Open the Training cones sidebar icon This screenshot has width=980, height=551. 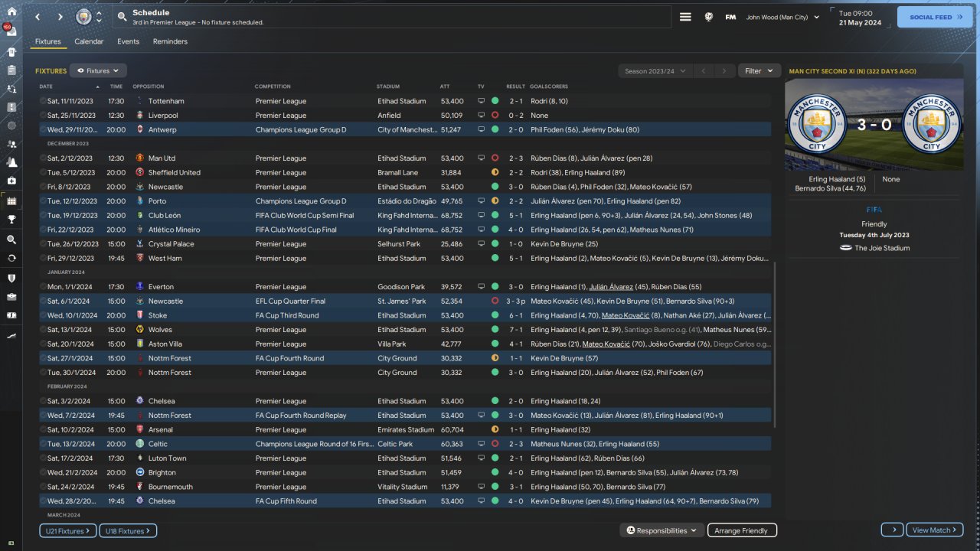point(11,162)
